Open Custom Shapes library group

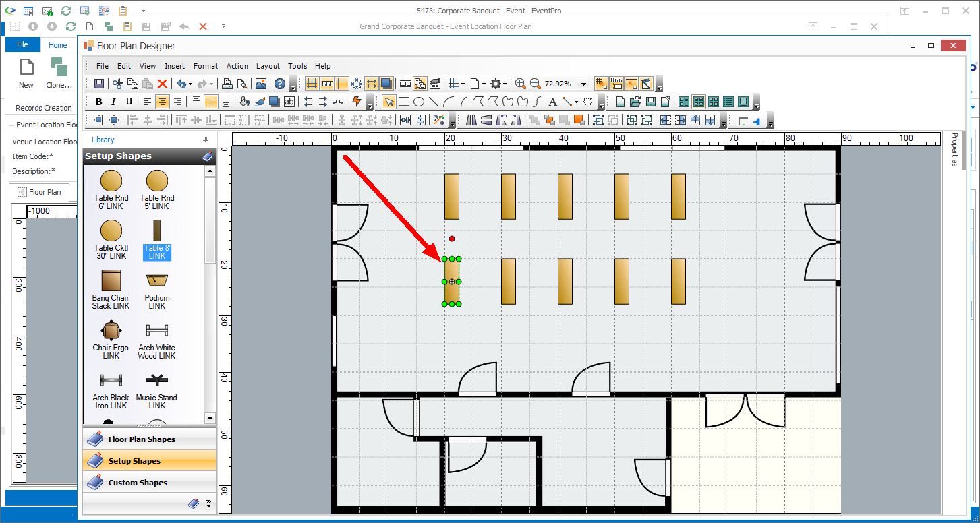pos(149,483)
